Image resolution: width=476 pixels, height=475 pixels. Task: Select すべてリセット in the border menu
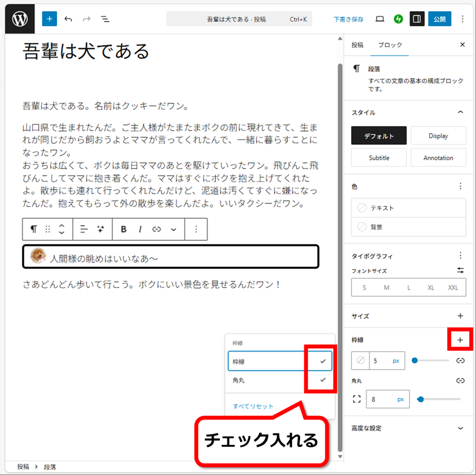(x=253, y=406)
